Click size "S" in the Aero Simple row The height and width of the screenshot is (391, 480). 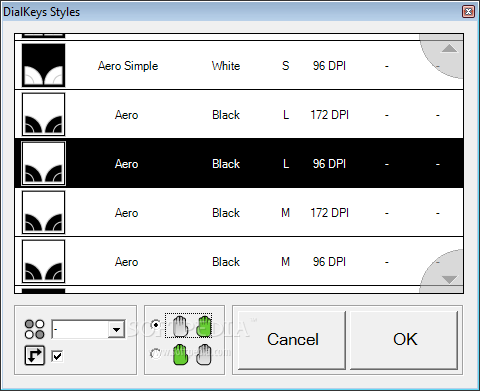coord(285,66)
